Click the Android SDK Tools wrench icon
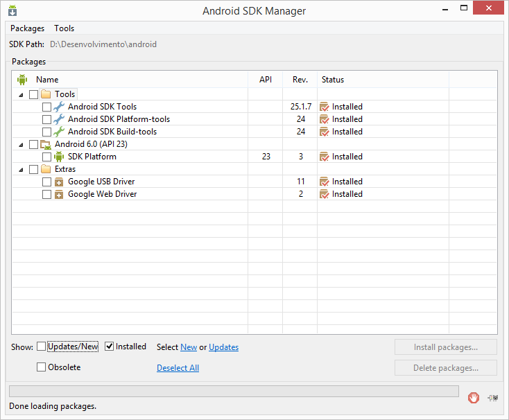This screenshot has width=509, height=420. click(59, 107)
